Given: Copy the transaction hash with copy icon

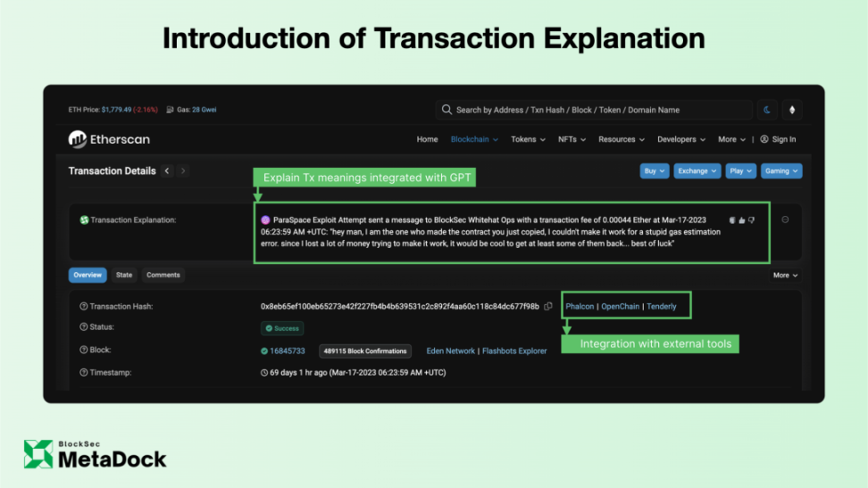Looking at the screenshot, I should (548, 307).
